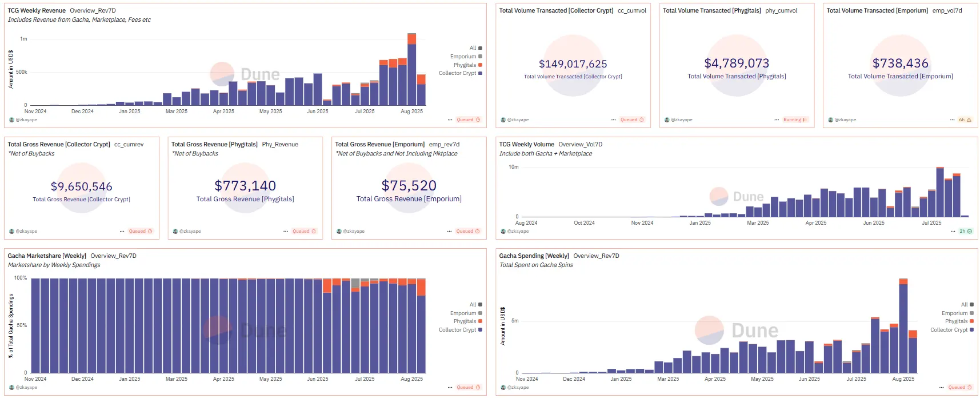This screenshot has width=980, height=398.
Task: Click the Gacha Marketshare [Weekly] chart title
Action: (47, 256)
